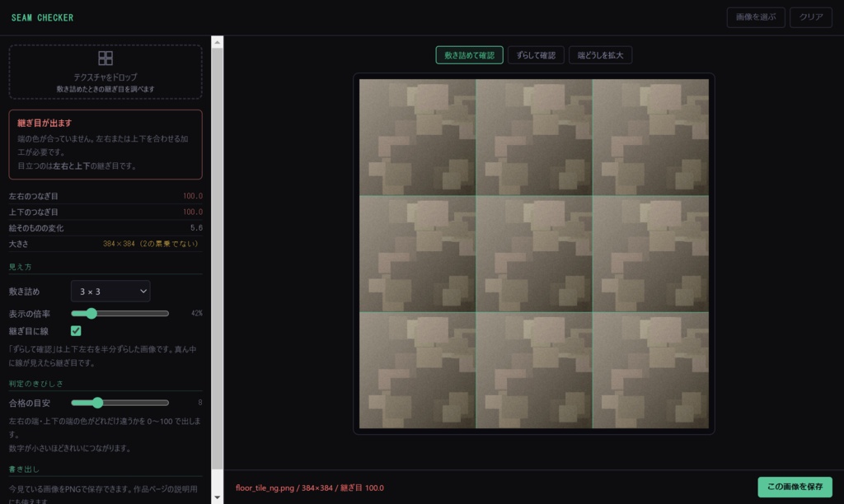Switch to the ずらして確認 tab

(x=536, y=55)
